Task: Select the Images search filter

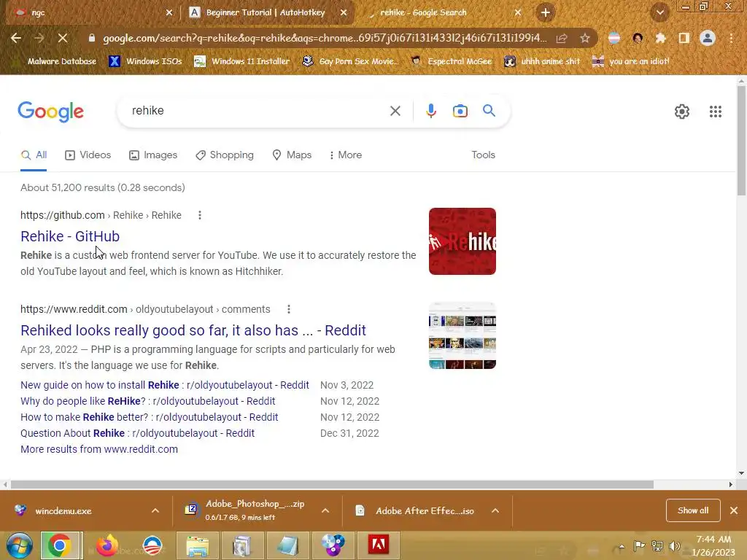Action: tap(153, 155)
